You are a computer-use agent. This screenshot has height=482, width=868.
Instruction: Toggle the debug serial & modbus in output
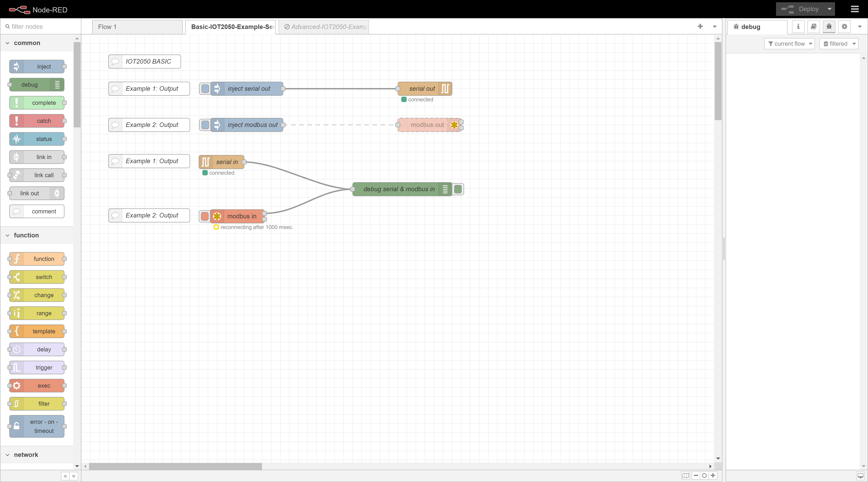coord(458,189)
